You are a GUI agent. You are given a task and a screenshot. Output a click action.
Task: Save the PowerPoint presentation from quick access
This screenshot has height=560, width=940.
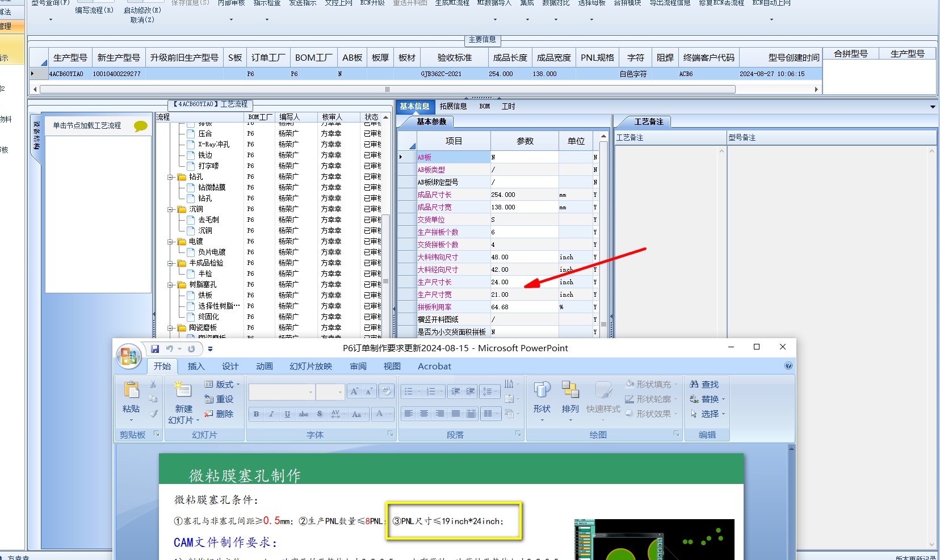[x=155, y=349]
